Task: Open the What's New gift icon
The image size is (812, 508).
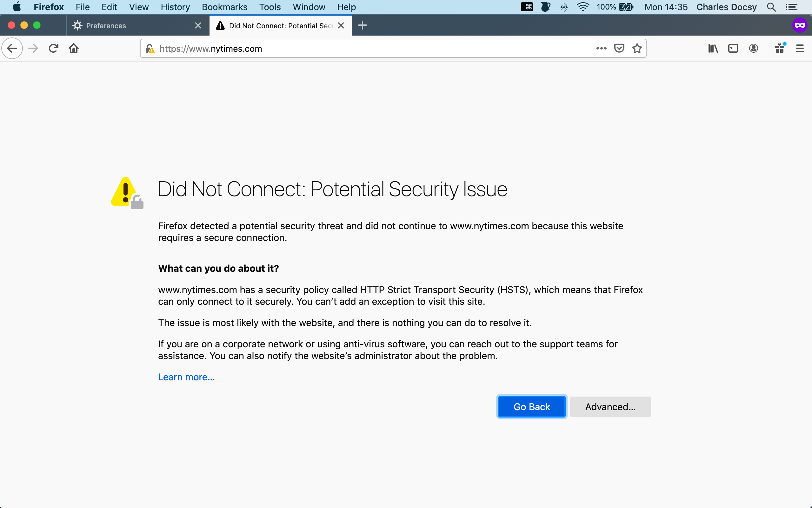Action: 780,48
